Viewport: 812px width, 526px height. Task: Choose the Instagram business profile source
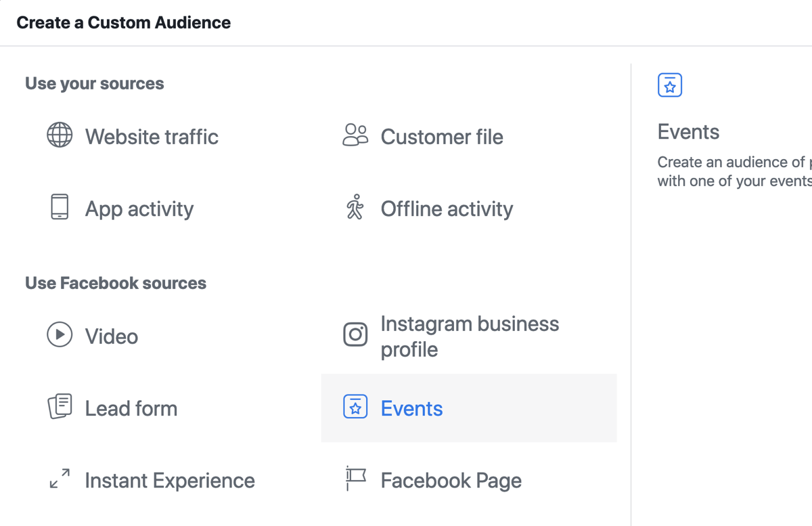coord(470,336)
